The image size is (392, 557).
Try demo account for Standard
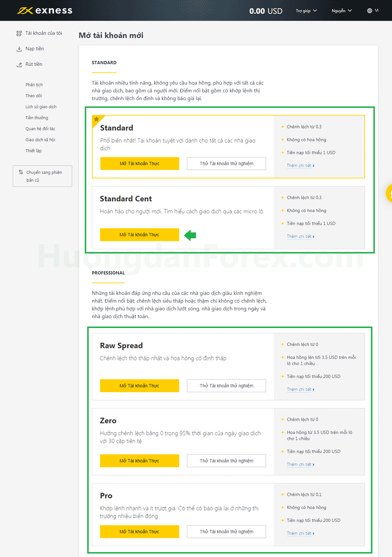(x=226, y=163)
